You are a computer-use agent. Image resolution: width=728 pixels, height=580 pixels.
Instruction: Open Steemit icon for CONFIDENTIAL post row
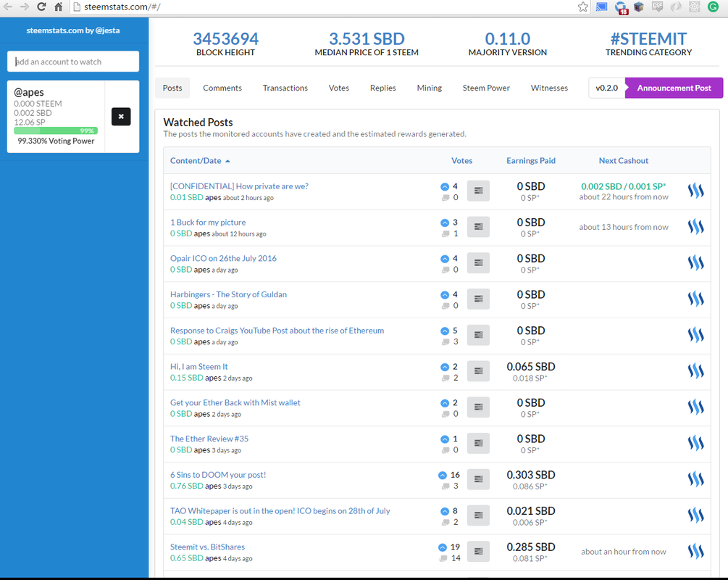695,191
